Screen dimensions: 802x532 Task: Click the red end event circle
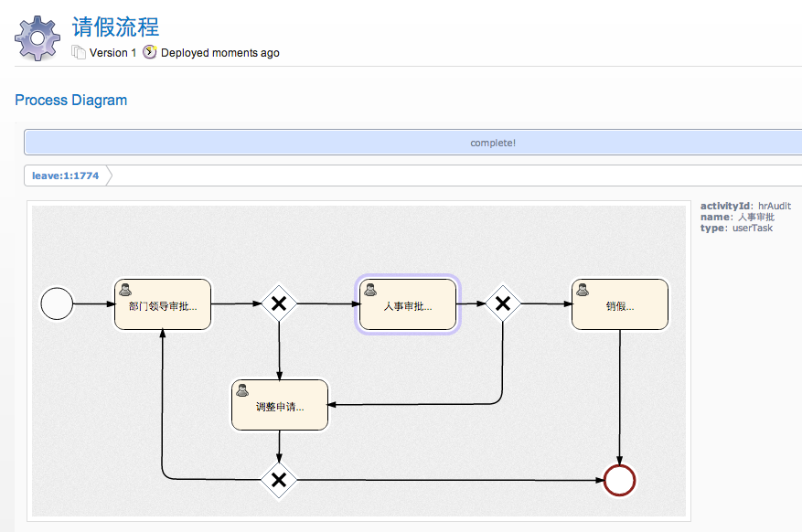(x=620, y=479)
